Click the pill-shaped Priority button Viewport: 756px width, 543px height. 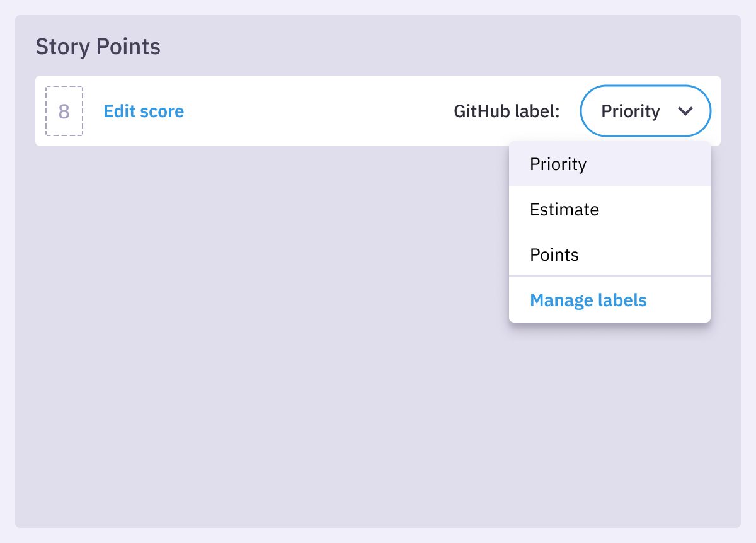coord(645,111)
